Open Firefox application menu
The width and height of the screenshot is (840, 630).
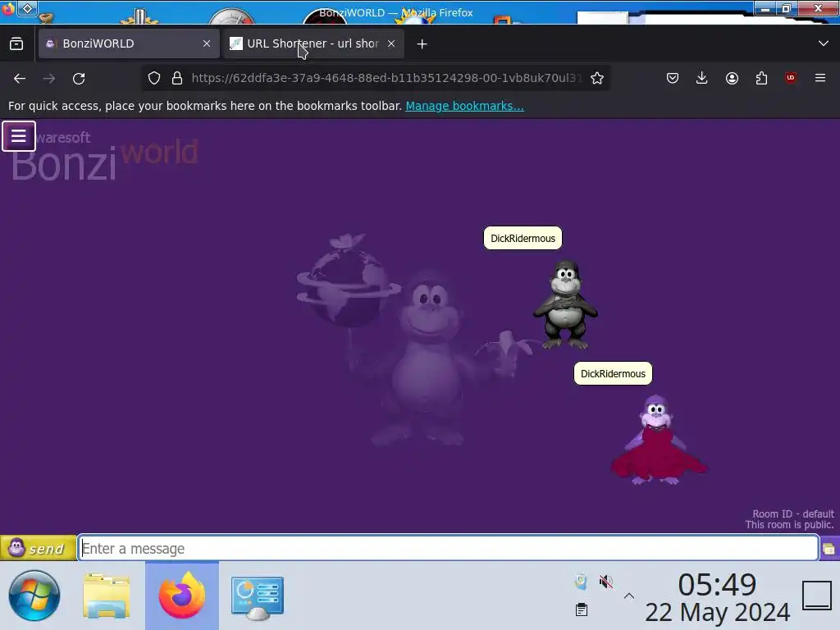coord(820,78)
